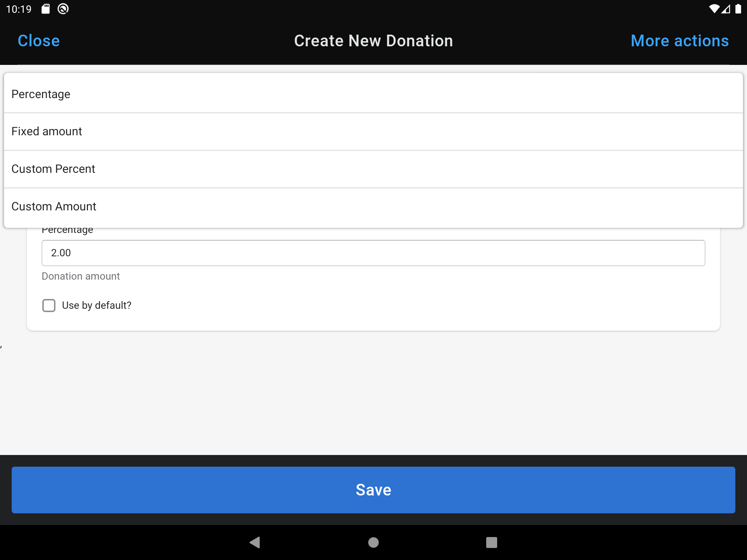The height and width of the screenshot is (560, 747).
Task: Choose Custom Percent option
Action: (373, 169)
